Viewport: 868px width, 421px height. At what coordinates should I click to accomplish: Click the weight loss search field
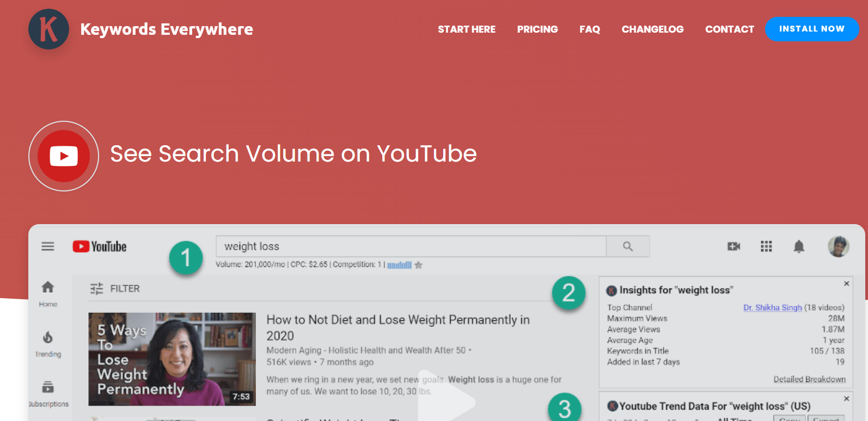pos(411,246)
